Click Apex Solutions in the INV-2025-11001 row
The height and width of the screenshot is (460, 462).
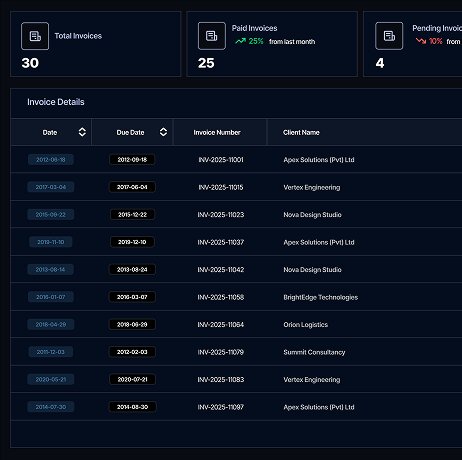pyautogui.click(x=319, y=160)
